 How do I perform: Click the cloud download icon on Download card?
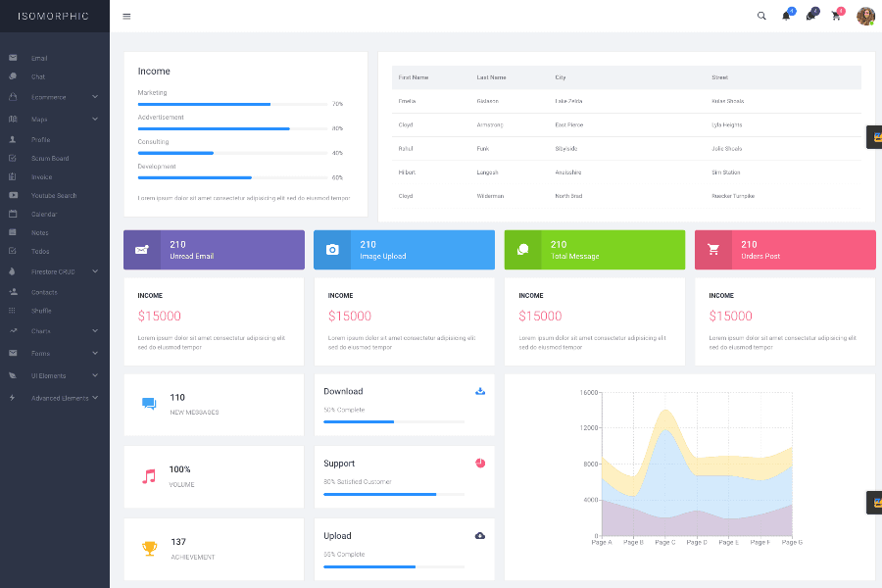click(x=479, y=390)
